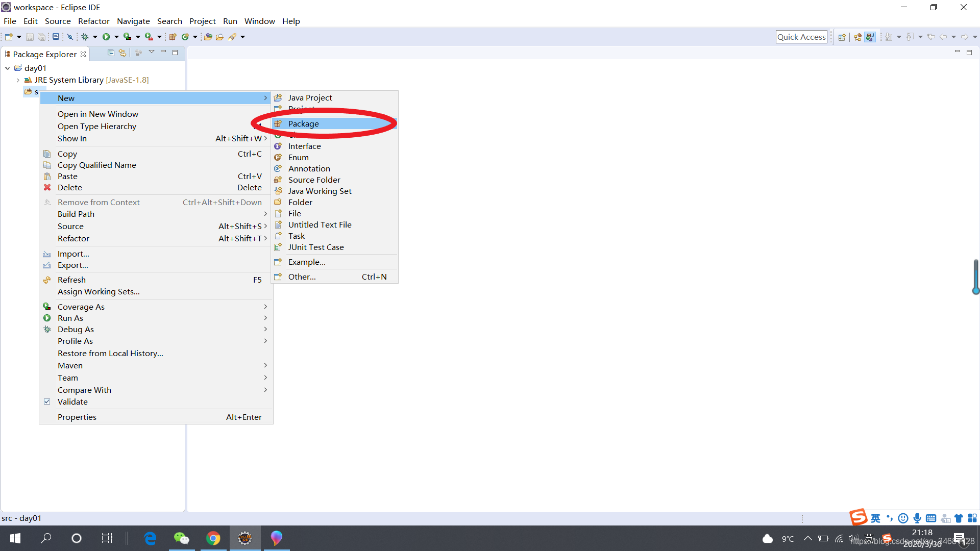
Task: Click the Next Annotation icon
Action: [889, 37]
